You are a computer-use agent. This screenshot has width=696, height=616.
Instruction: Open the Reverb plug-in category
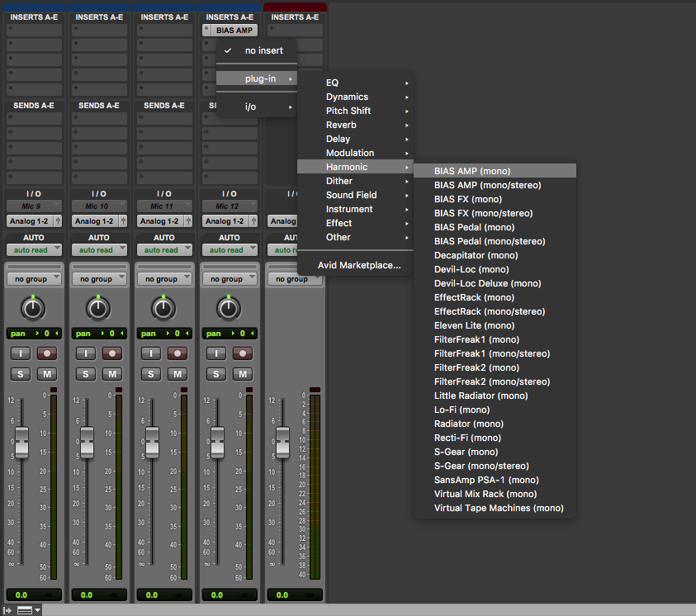pos(355,125)
